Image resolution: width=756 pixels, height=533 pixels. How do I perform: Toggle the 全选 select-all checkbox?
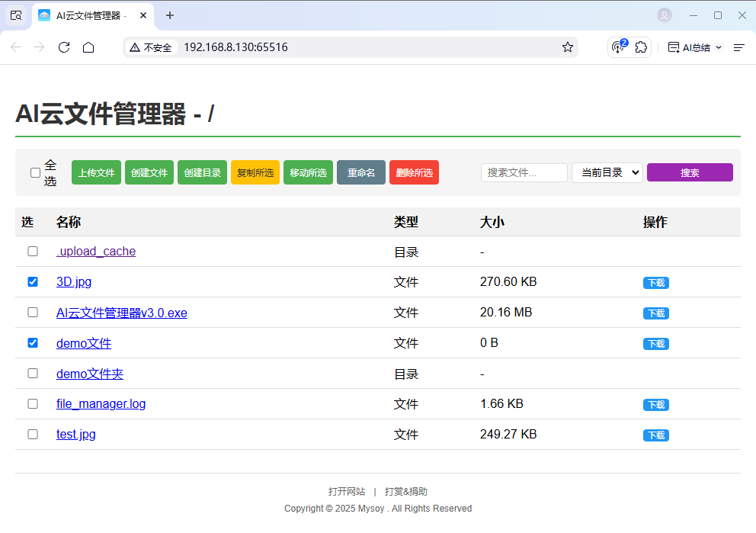tap(35, 172)
